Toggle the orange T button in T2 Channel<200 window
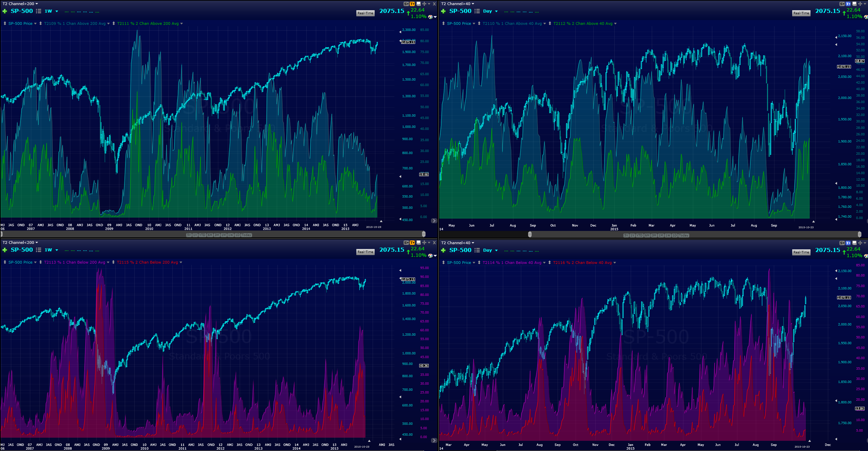Image resolution: width=868 pixels, height=451 pixels. [x=412, y=243]
